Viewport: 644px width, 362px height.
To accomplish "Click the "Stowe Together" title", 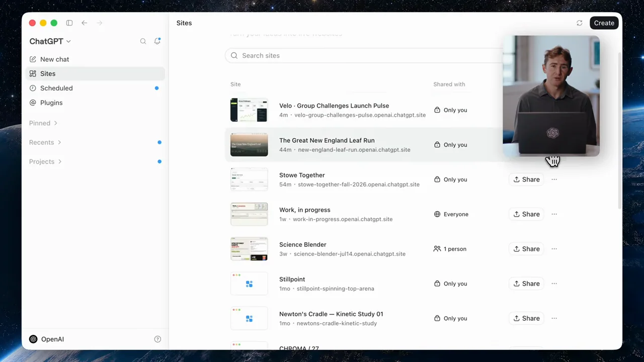I will click(302, 175).
